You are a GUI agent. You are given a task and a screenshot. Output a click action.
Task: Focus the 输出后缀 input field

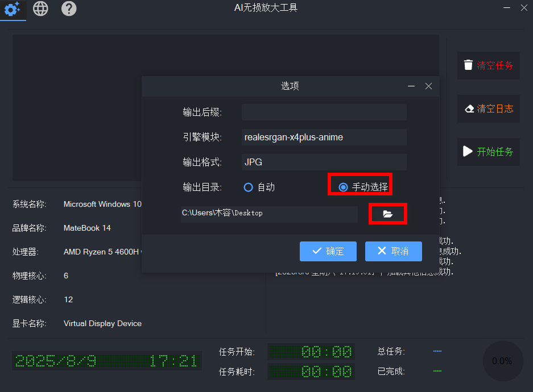(x=324, y=112)
